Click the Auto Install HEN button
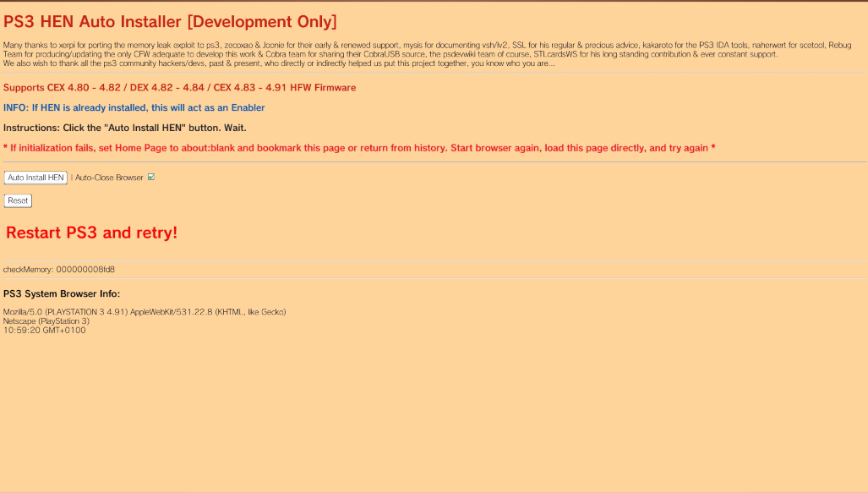 pyautogui.click(x=35, y=178)
